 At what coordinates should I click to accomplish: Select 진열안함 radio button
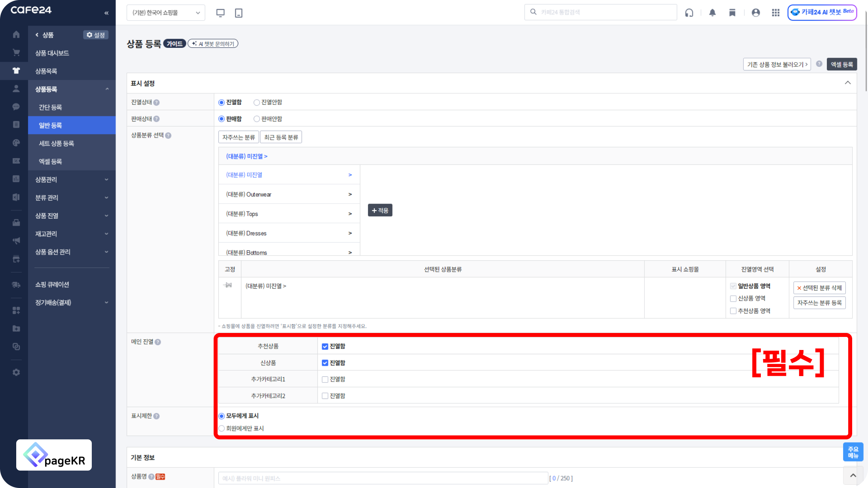[257, 102]
